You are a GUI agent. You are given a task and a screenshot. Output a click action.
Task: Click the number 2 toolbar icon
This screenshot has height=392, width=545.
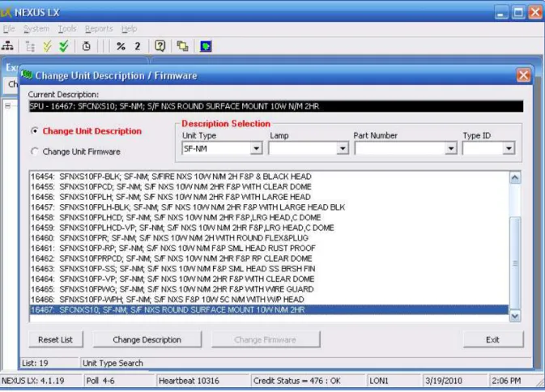138,46
